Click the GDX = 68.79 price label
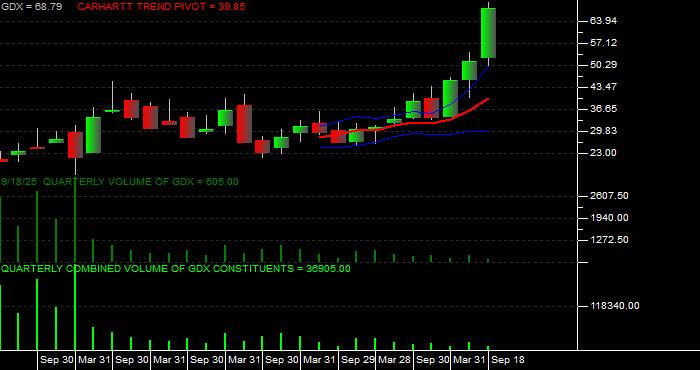This screenshot has width=700, height=370. (31, 7)
